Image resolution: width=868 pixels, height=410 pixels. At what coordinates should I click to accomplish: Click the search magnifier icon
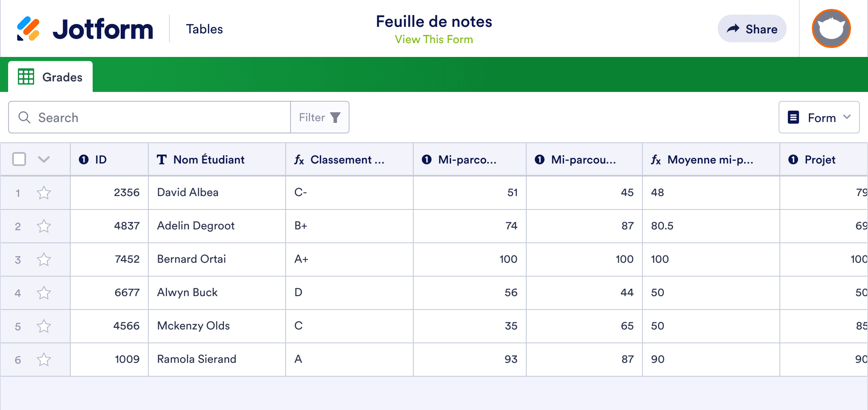tap(24, 117)
